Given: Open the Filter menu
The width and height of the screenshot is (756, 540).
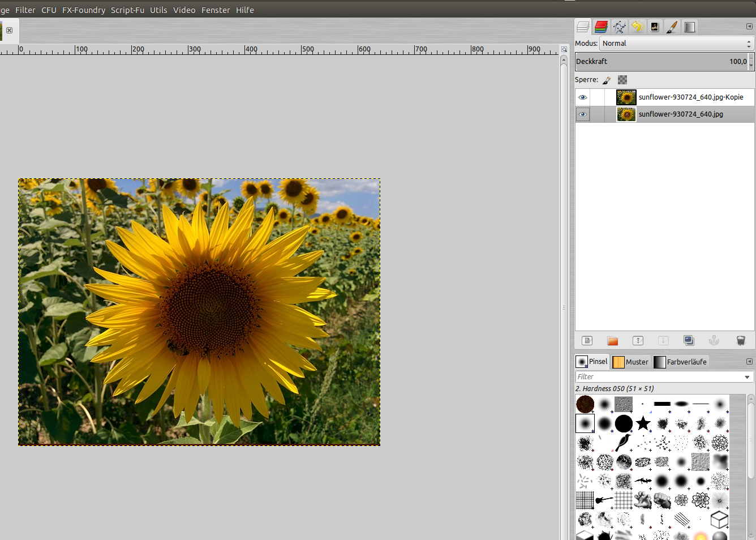Looking at the screenshot, I should (25, 10).
